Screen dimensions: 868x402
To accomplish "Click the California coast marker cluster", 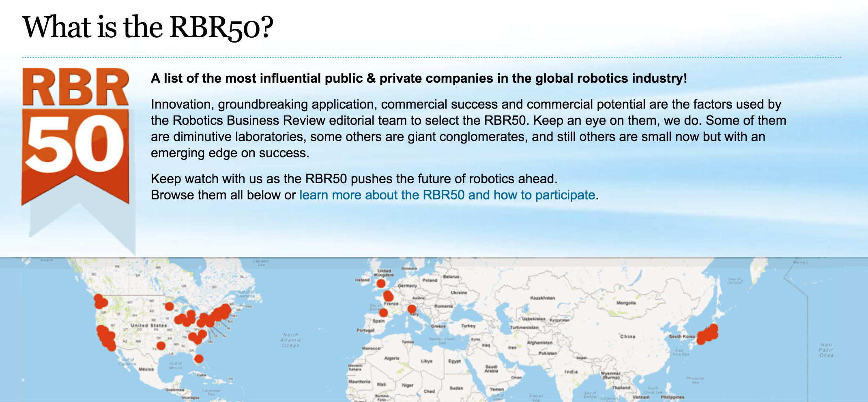I will 106,338.
